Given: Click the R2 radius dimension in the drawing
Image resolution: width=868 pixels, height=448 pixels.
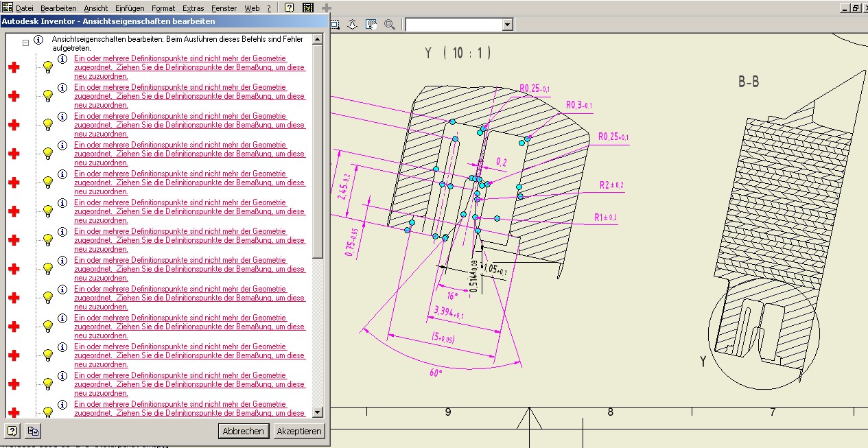Looking at the screenshot, I should coord(611,185).
